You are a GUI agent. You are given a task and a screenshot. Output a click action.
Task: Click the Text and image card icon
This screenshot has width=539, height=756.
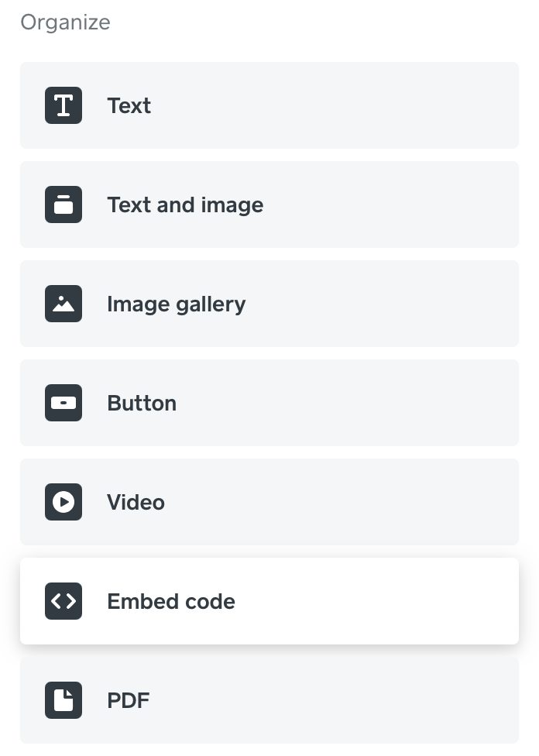[64, 204]
